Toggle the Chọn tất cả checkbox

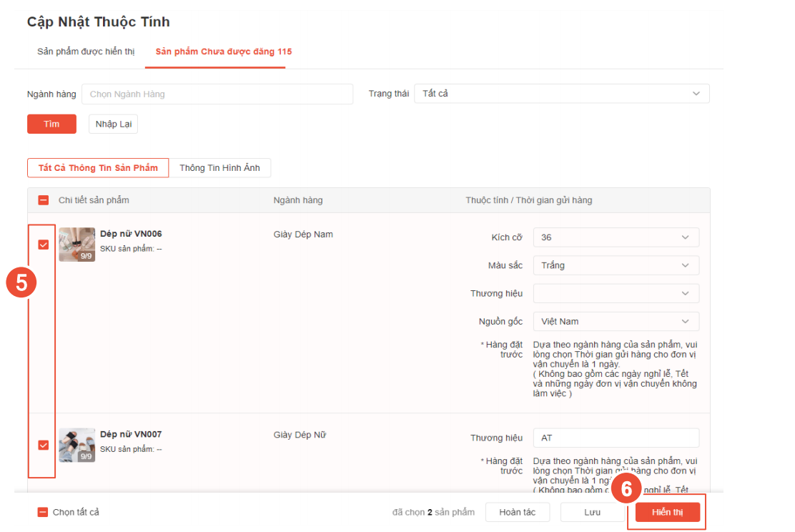pyautogui.click(x=43, y=512)
